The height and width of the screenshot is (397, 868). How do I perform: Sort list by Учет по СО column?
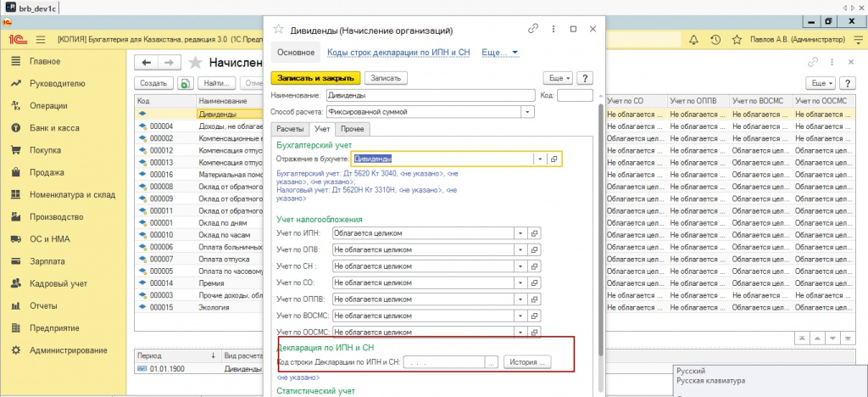coord(636,101)
